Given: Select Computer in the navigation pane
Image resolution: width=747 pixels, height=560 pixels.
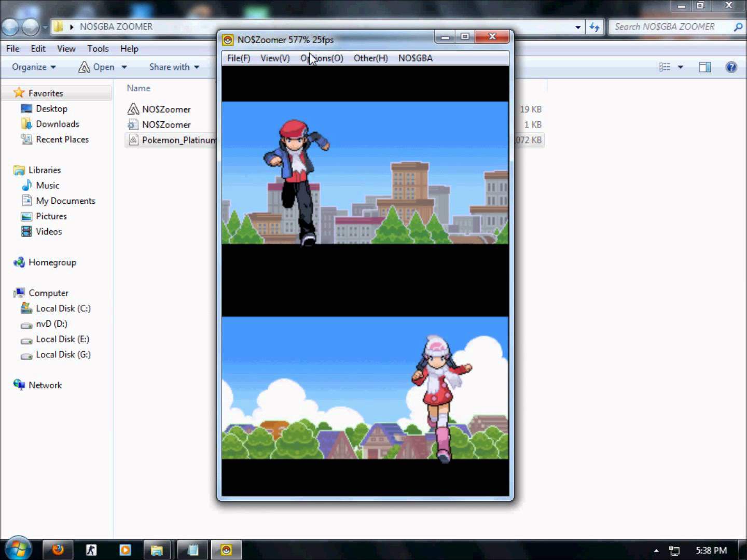Looking at the screenshot, I should coord(48,293).
